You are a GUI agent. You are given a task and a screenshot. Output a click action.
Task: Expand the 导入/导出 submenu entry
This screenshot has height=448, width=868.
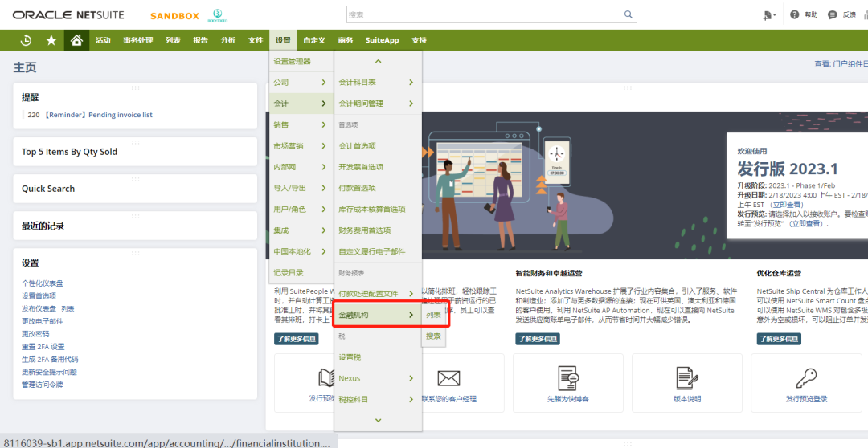pyautogui.click(x=301, y=188)
